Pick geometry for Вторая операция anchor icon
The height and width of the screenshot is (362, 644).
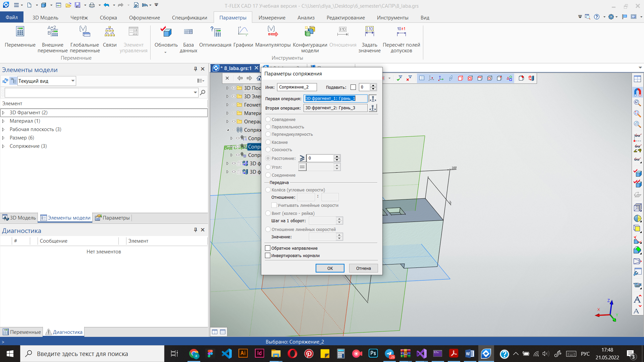click(x=373, y=108)
